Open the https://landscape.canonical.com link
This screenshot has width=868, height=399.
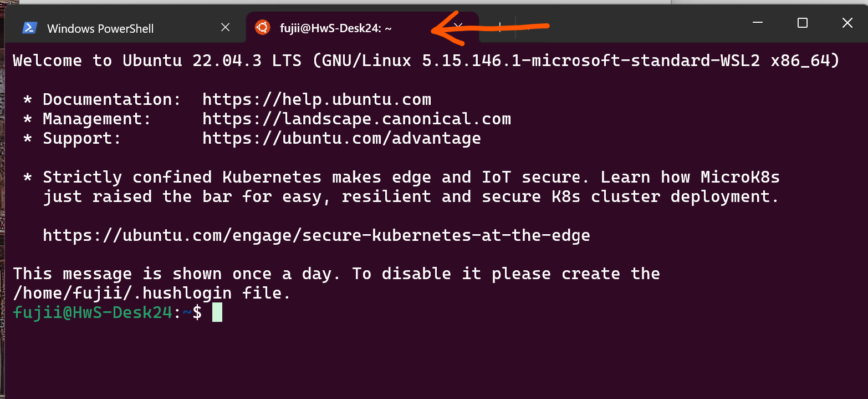coord(356,119)
